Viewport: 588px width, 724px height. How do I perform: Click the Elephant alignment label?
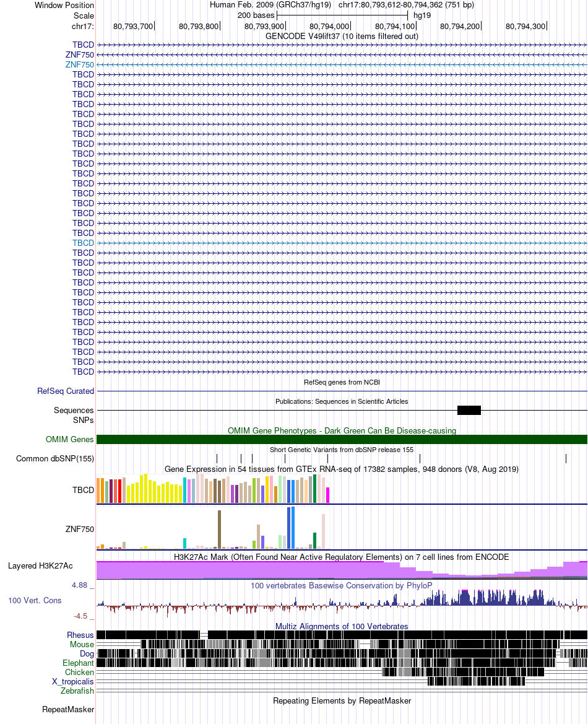click(79, 663)
